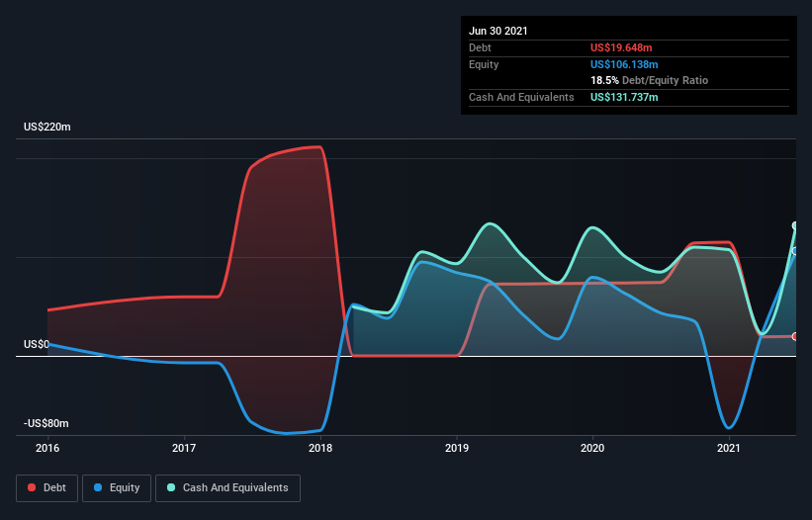Select the 2020 x-axis label
The image size is (812, 520).
pos(592,448)
